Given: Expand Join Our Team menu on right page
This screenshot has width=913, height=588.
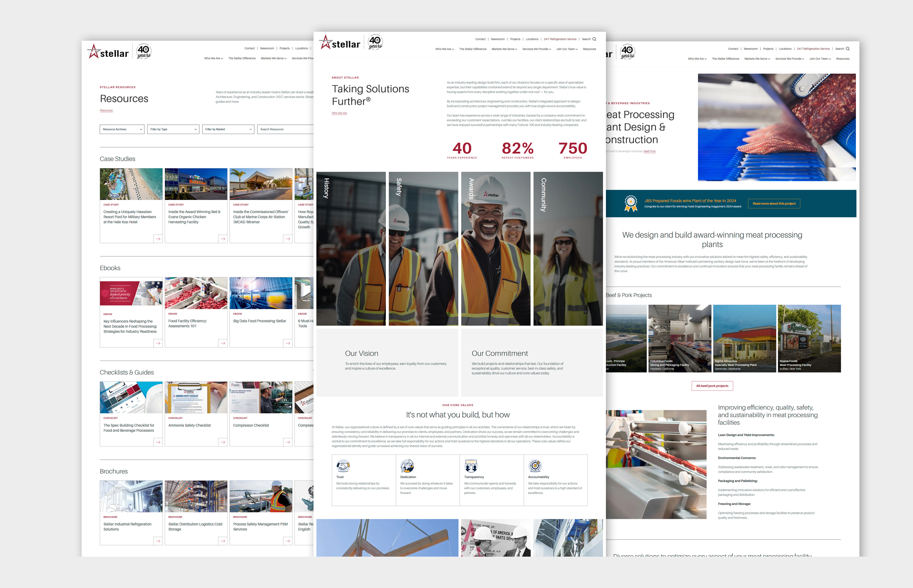Looking at the screenshot, I should point(820,59).
